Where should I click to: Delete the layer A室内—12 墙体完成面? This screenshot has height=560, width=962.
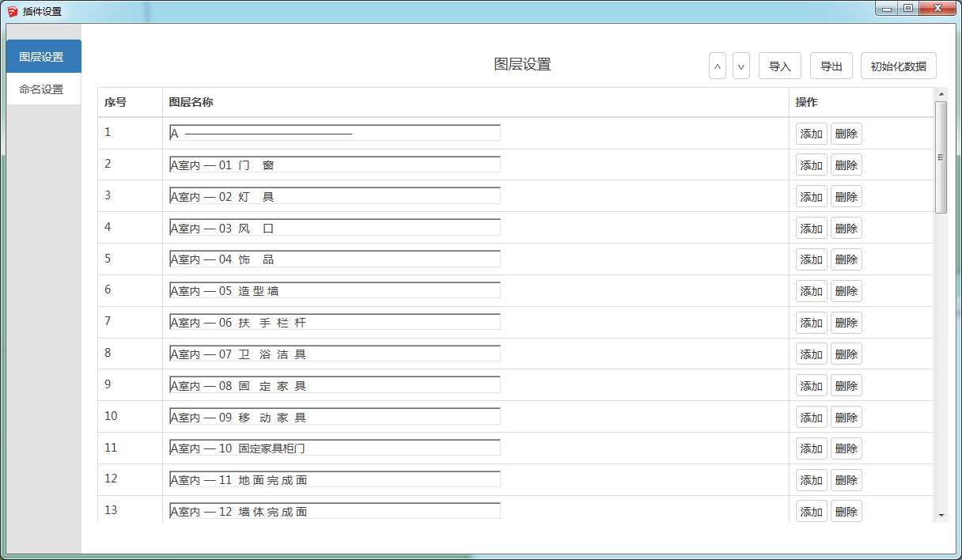pyautogui.click(x=846, y=511)
